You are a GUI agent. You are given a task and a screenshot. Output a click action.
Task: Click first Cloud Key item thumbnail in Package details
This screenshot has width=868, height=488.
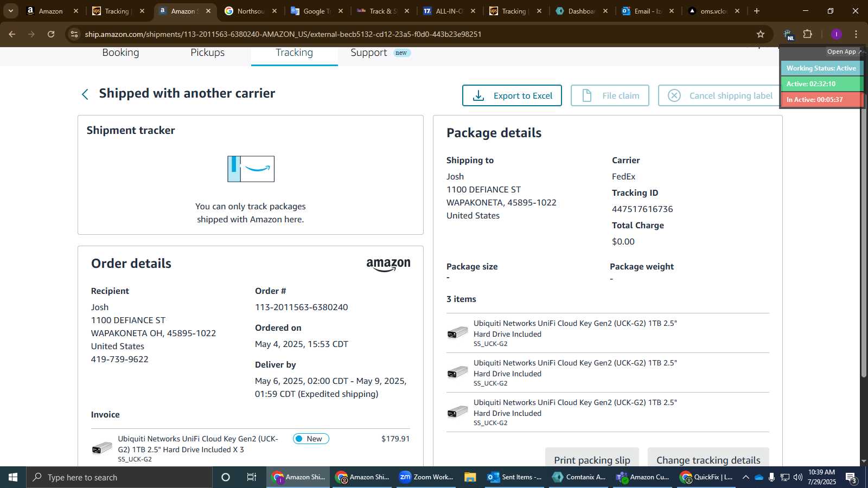click(x=457, y=332)
